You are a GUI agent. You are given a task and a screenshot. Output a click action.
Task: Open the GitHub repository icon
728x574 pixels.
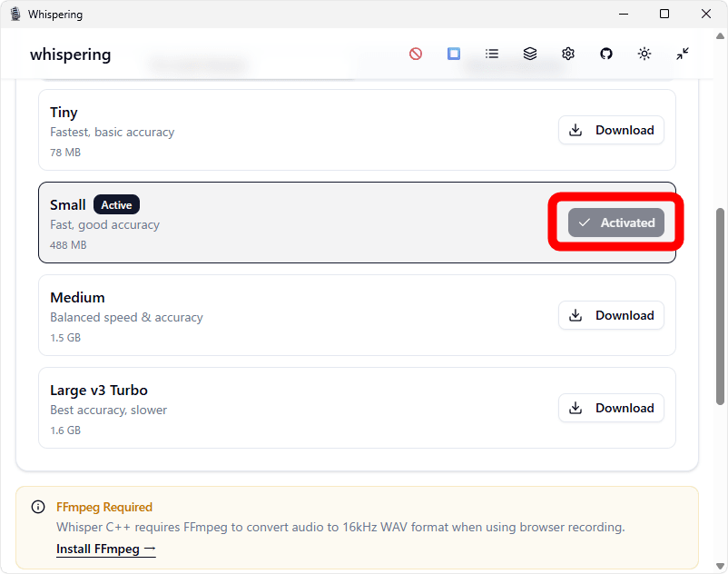(x=606, y=54)
